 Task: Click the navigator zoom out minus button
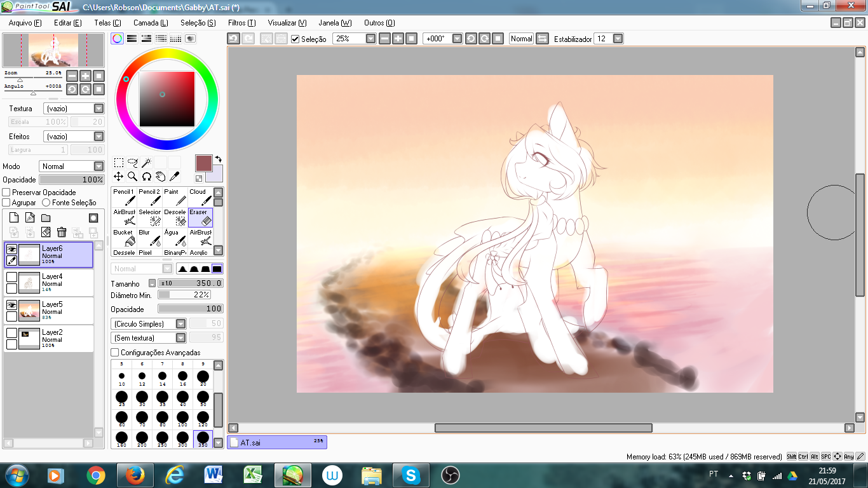pyautogui.click(x=72, y=76)
